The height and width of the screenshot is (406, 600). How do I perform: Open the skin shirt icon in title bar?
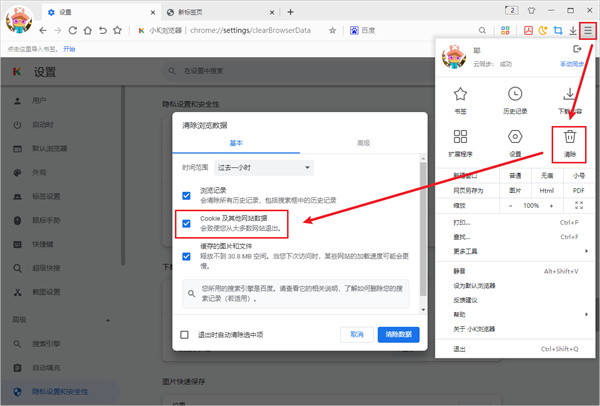531,11
